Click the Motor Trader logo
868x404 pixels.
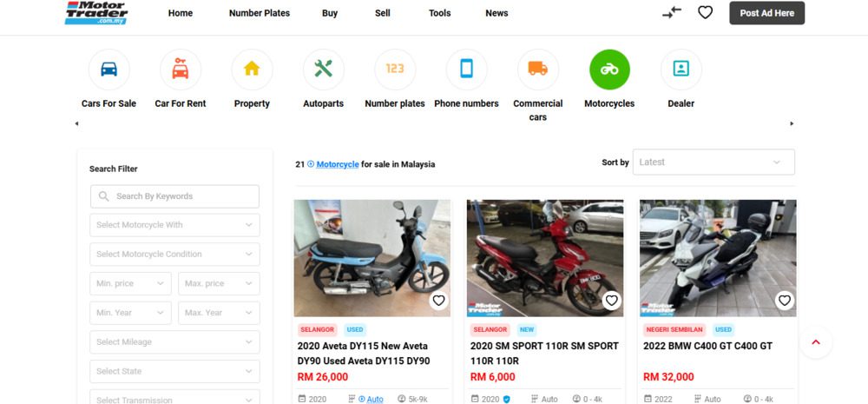pos(96,13)
